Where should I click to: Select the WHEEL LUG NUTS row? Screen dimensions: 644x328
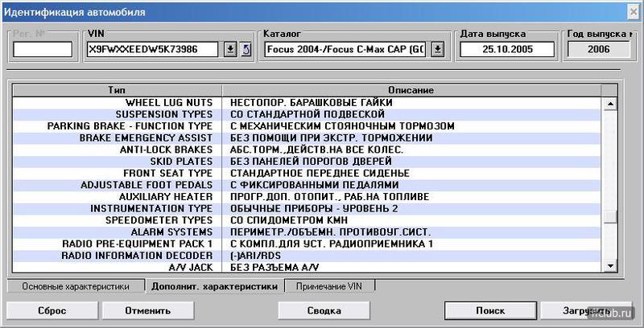[x=307, y=103]
